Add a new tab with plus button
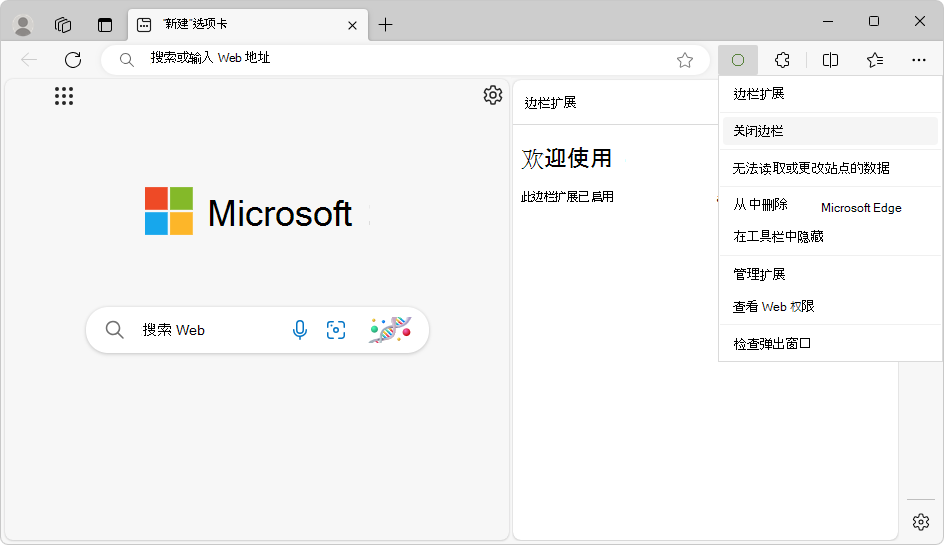This screenshot has height=545, width=944. pyautogui.click(x=385, y=25)
